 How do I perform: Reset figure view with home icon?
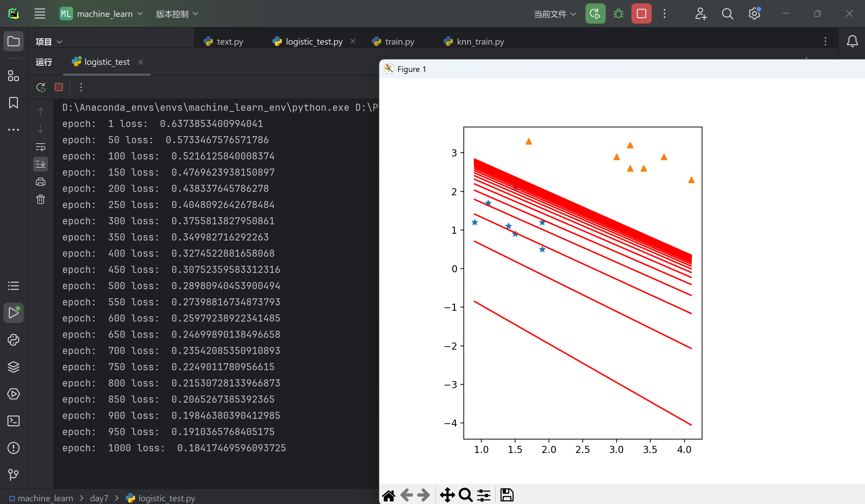[x=389, y=495]
